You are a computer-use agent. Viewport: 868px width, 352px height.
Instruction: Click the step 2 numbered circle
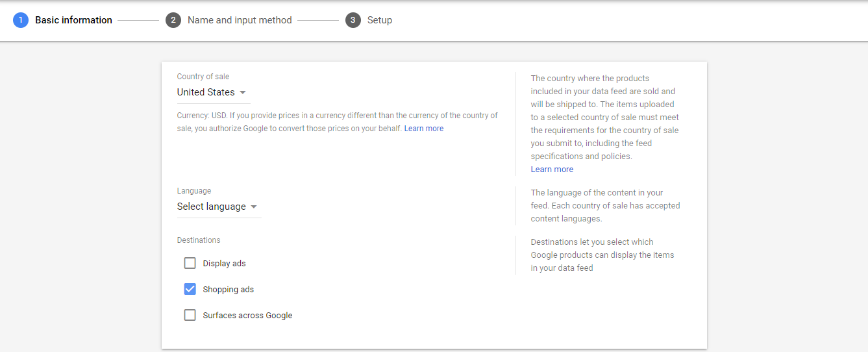click(x=173, y=20)
